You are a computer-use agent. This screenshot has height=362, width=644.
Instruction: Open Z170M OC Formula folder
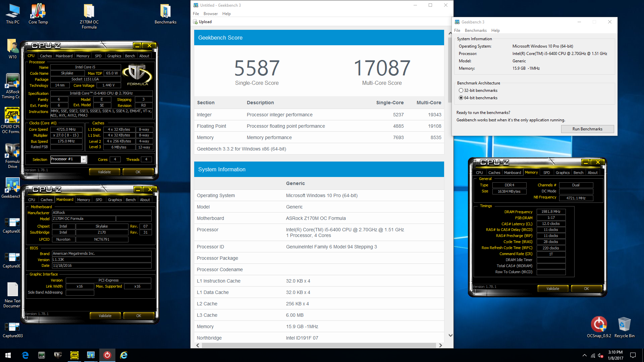[89, 16]
